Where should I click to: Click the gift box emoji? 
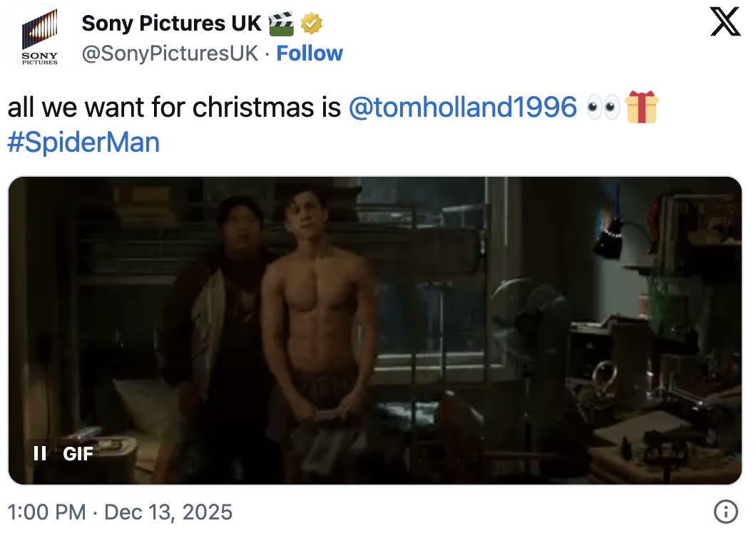(x=641, y=108)
